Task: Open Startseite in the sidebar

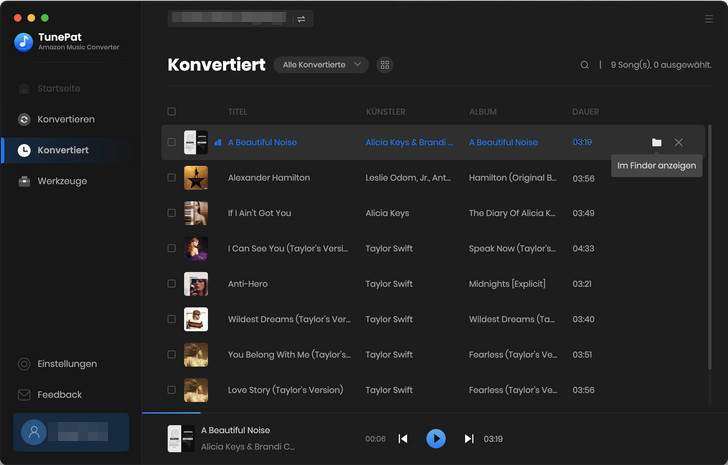Action: point(58,89)
